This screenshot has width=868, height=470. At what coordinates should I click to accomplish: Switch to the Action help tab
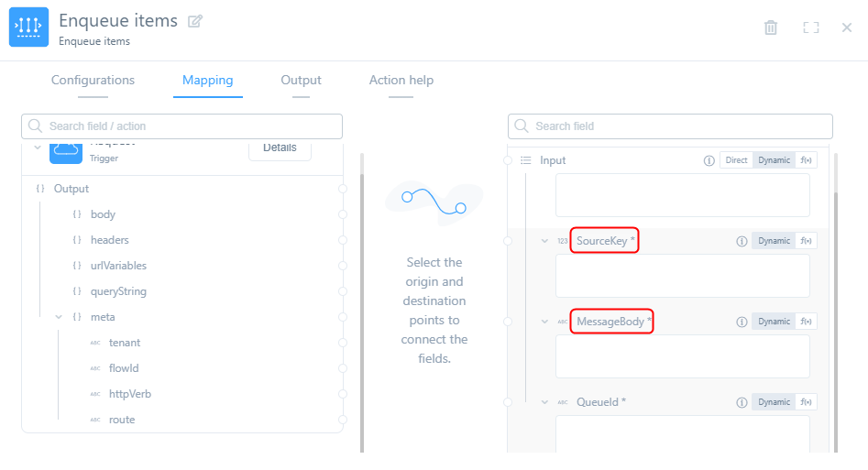tap(401, 81)
